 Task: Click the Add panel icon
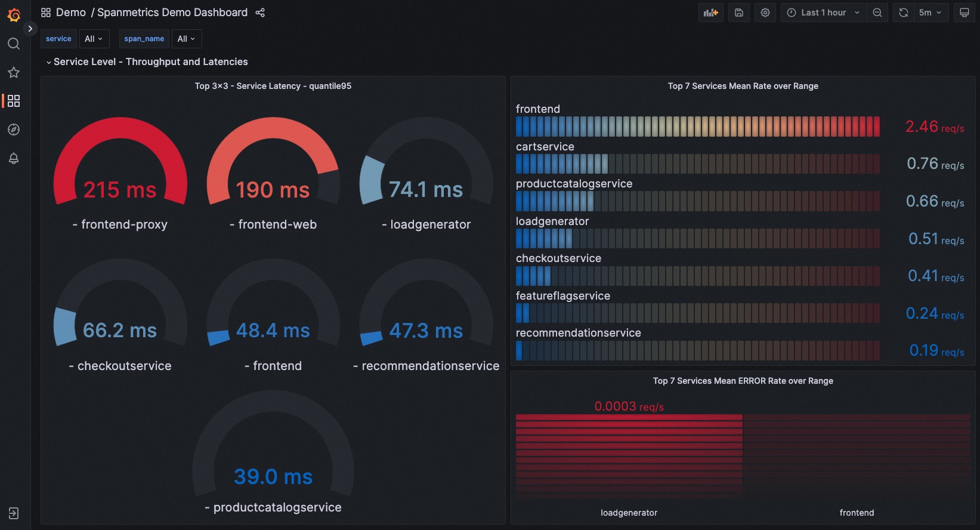pos(711,13)
